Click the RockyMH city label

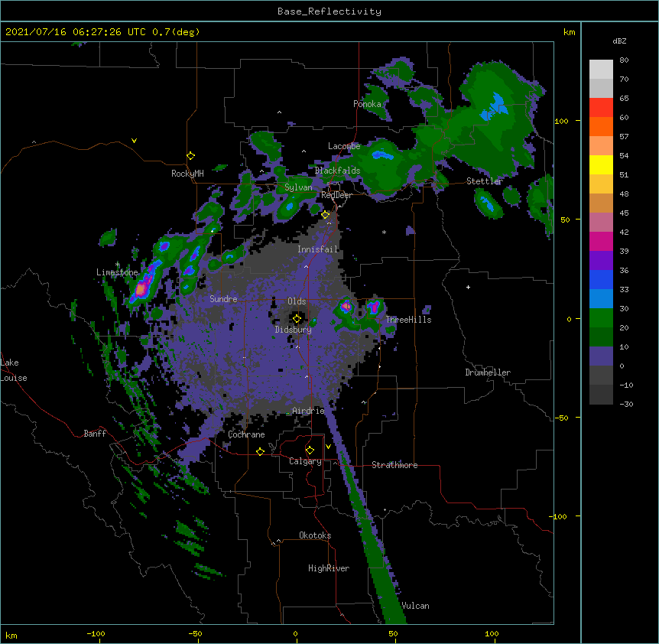(187, 174)
